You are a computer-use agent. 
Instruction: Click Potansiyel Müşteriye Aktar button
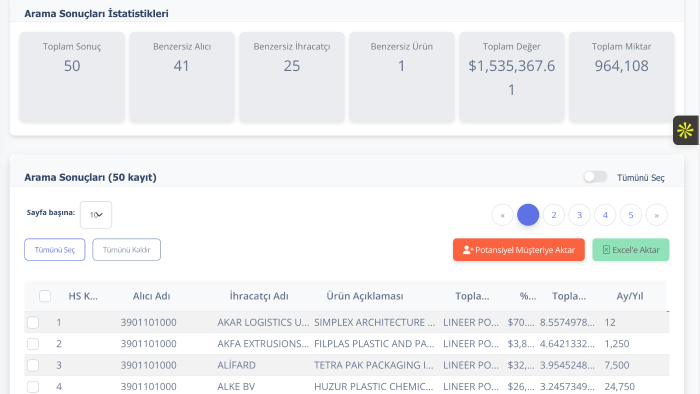coord(519,249)
